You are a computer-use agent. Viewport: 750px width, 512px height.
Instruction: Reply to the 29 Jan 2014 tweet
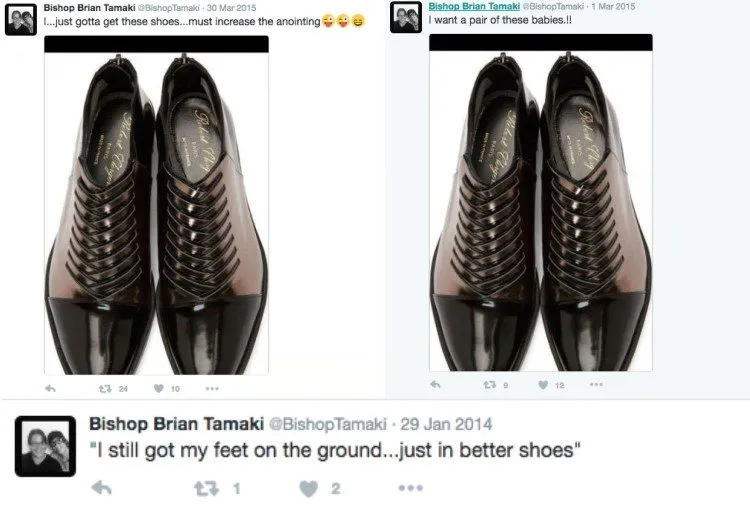[x=101, y=488]
